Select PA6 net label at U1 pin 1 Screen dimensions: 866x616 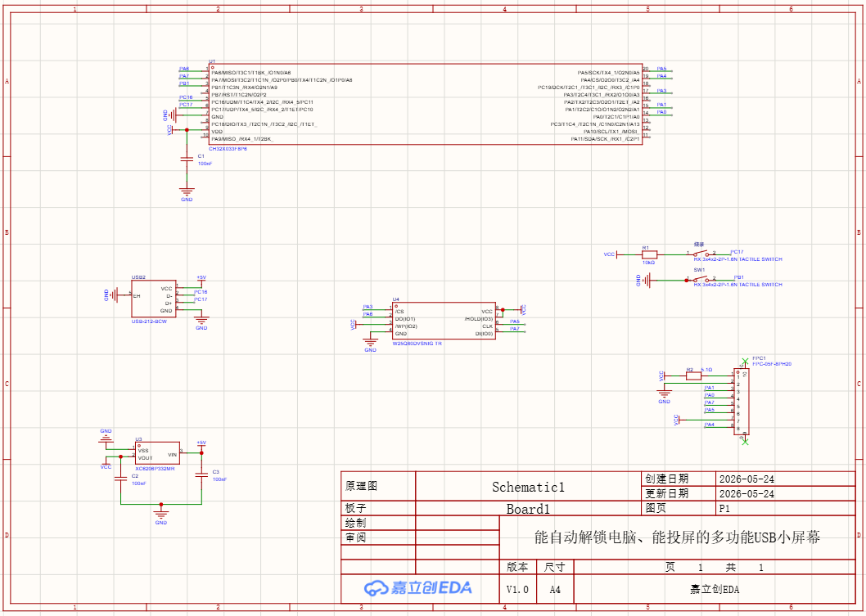184,69
